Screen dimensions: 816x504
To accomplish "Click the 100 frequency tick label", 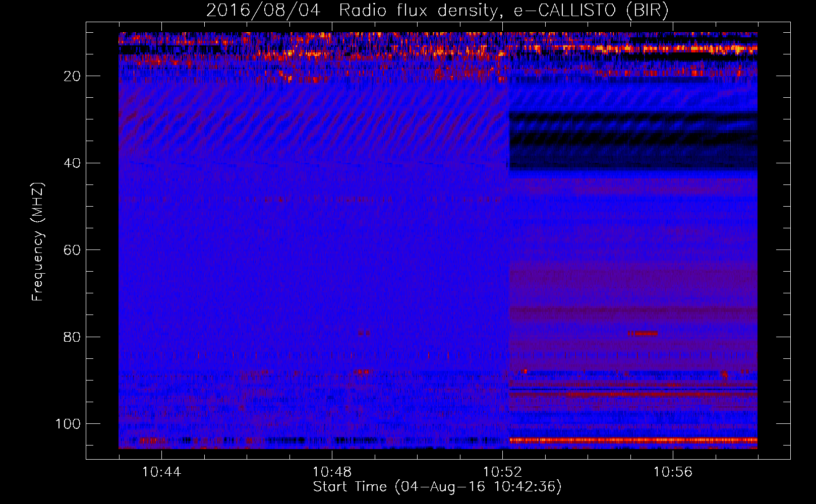I will click(68, 424).
